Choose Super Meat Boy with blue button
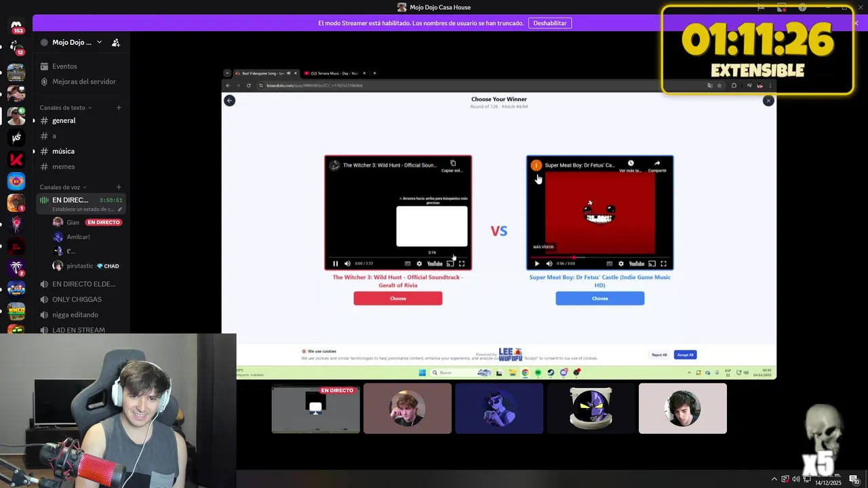 tap(600, 298)
